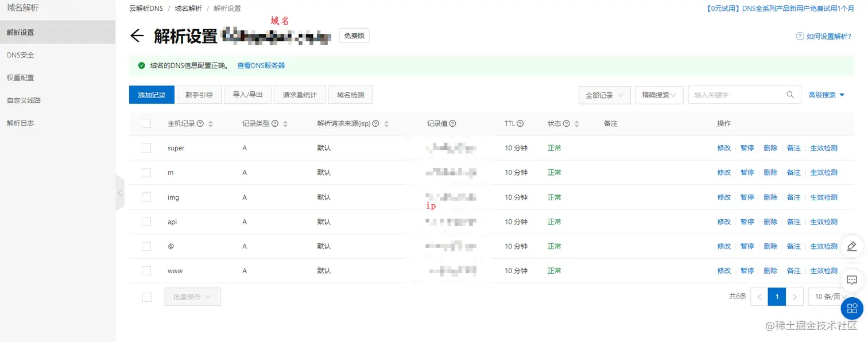Go to the next page arrow
Viewport: 868px width, 342px height.
click(x=795, y=297)
